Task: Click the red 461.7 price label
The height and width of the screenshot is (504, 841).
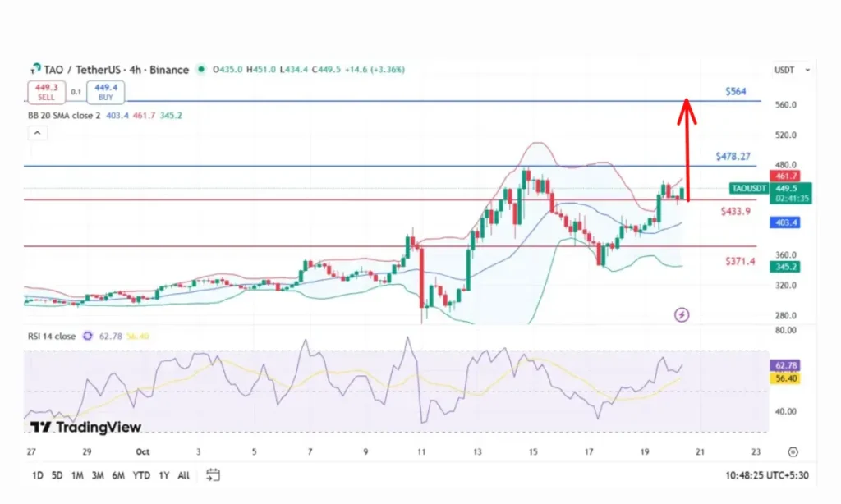Action: pyautogui.click(x=780, y=176)
